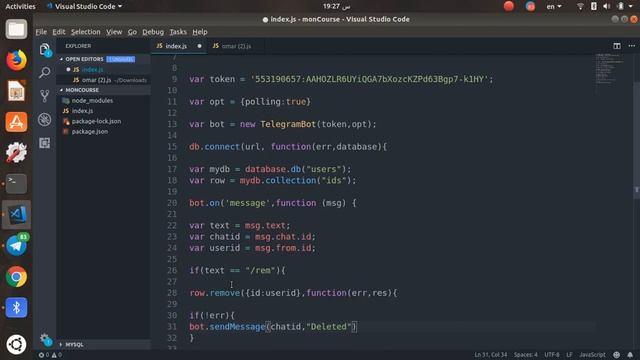Open Visual Studio Code app menu dropdown
The height and width of the screenshot is (360, 640).
84,6
